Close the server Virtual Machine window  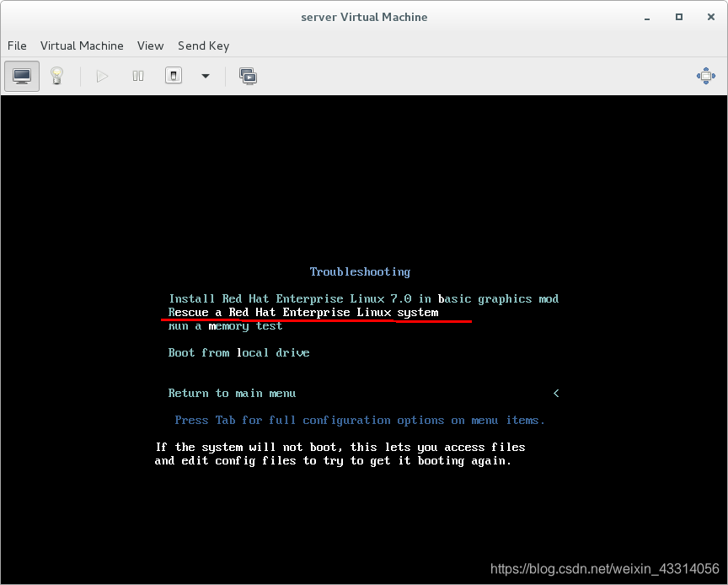711,17
